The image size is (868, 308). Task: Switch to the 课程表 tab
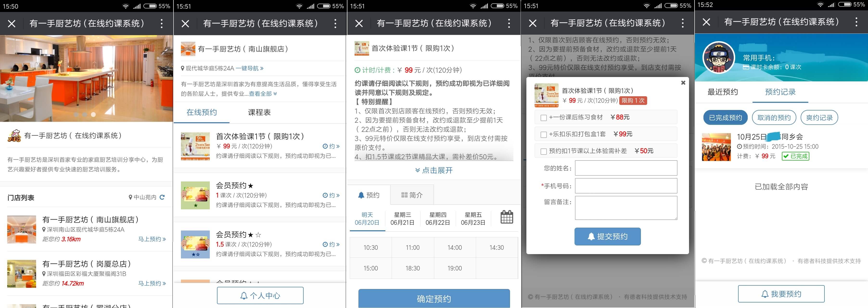click(259, 113)
